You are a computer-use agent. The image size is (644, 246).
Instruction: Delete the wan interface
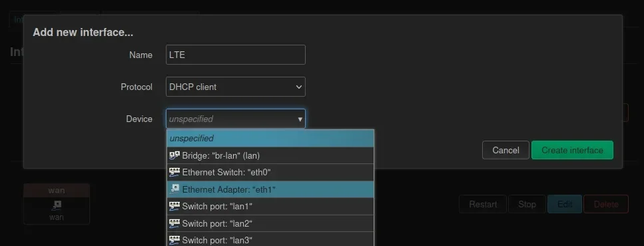pos(606,204)
